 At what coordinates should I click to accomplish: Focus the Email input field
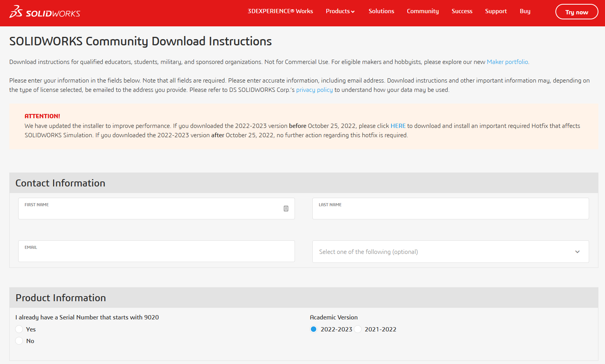pos(157,251)
